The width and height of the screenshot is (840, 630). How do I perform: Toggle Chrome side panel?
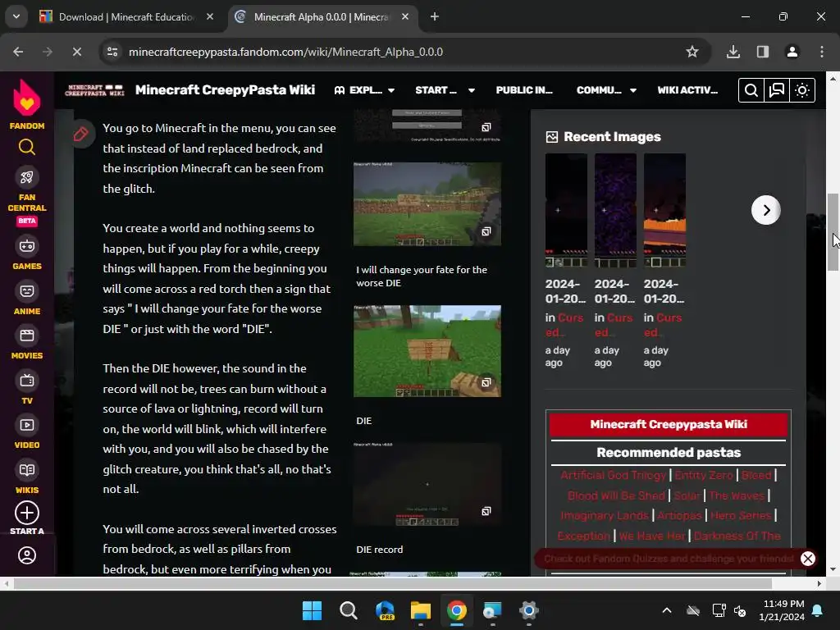(763, 52)
